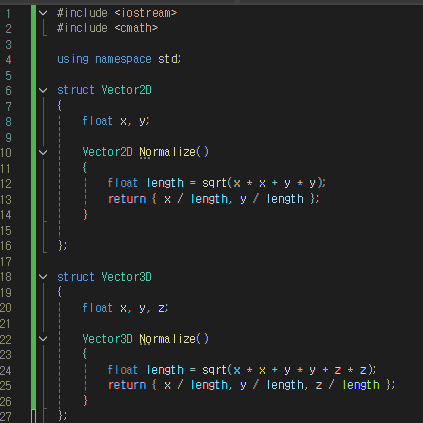Click the 'Vector3D' struct name on line 18
This screenshot has height=423, width=423.
126,277
